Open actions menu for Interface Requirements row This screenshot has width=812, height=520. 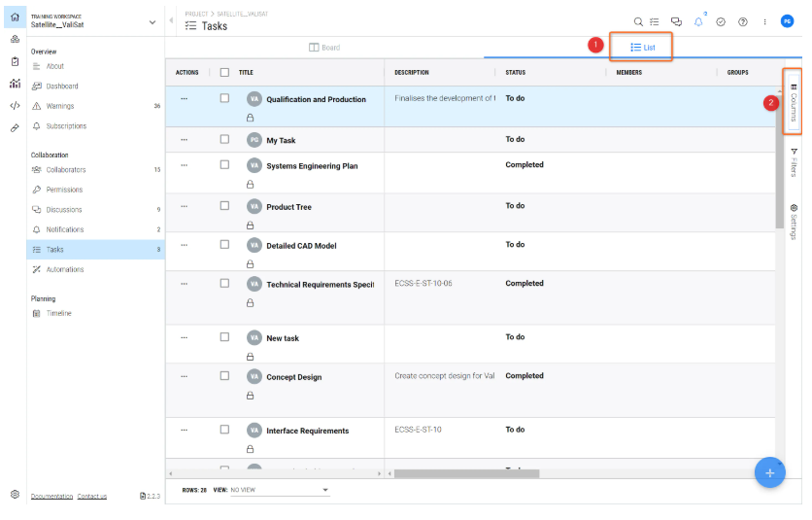point(185,430)
